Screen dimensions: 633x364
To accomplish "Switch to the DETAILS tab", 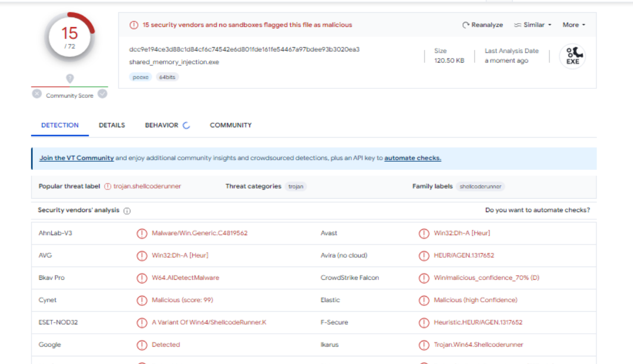I will point(111,125).
